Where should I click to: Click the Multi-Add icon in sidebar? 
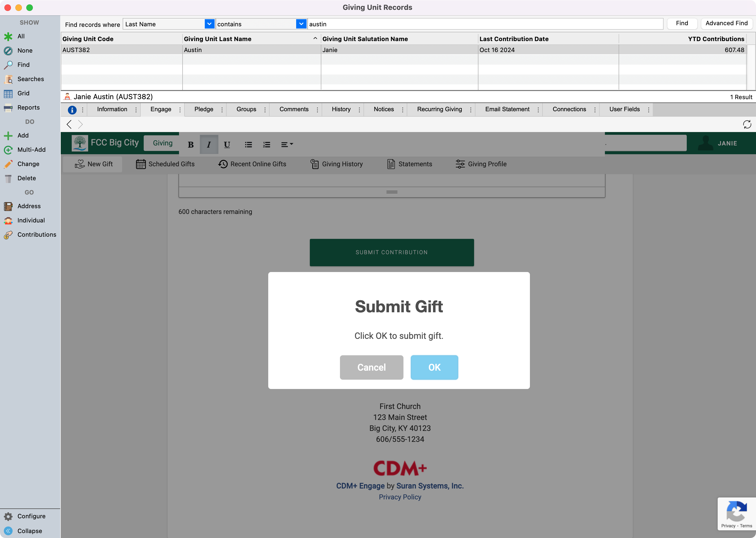pos(8,150)
